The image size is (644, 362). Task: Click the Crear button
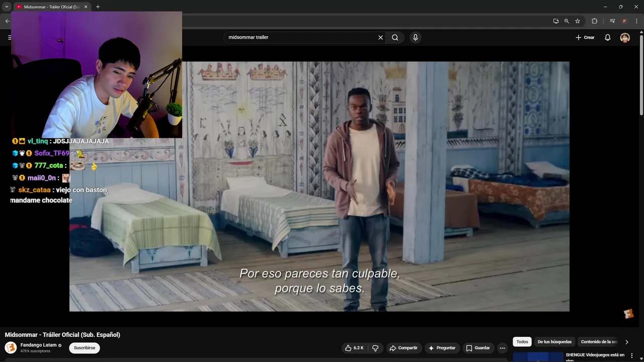coord(585,37)
